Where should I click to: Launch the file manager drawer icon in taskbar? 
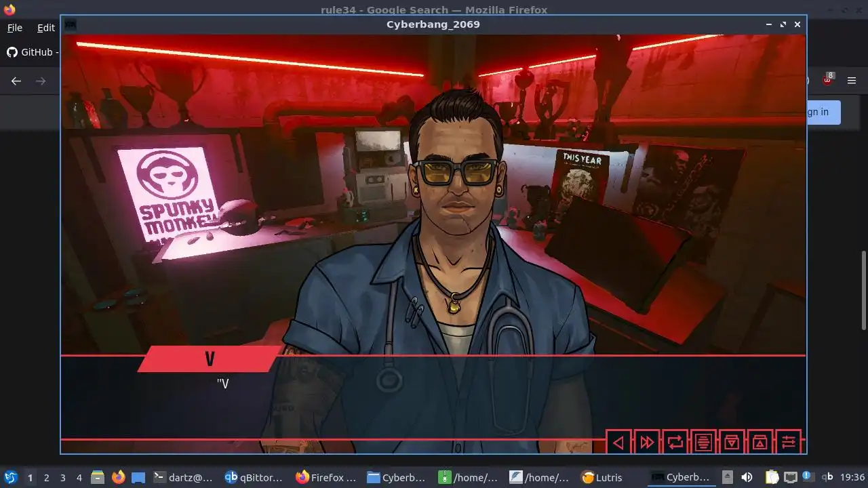(x=98, y=477)
